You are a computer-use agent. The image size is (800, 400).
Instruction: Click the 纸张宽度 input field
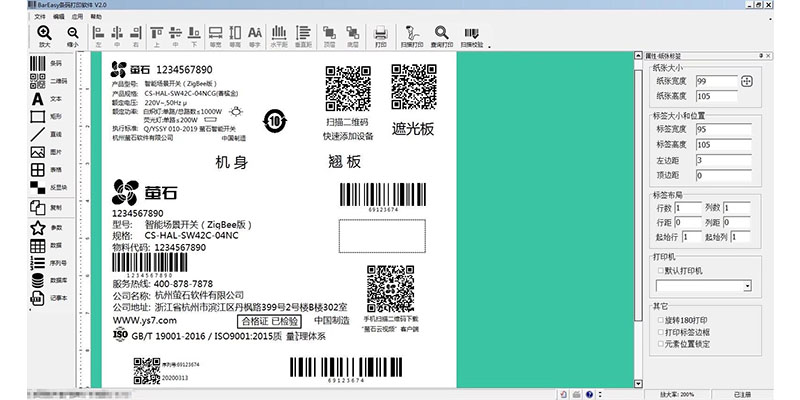click(x=717, y=81)
